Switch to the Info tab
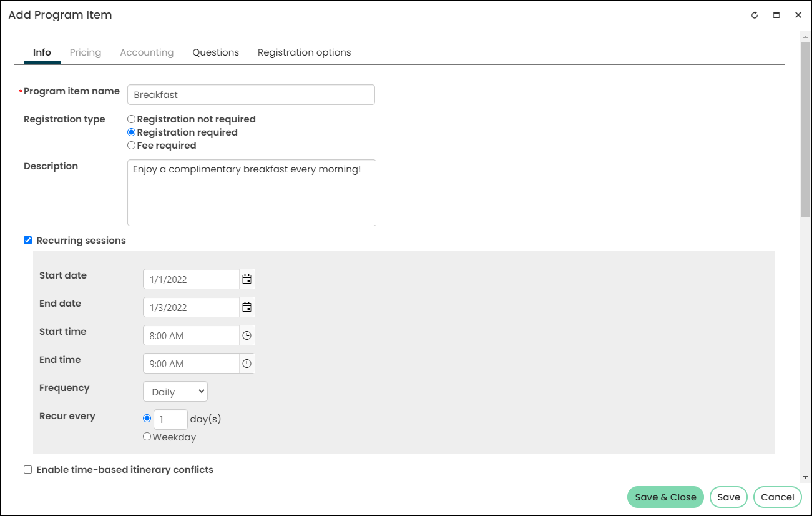This screenshot has width=812, height=516. (42, 52)
